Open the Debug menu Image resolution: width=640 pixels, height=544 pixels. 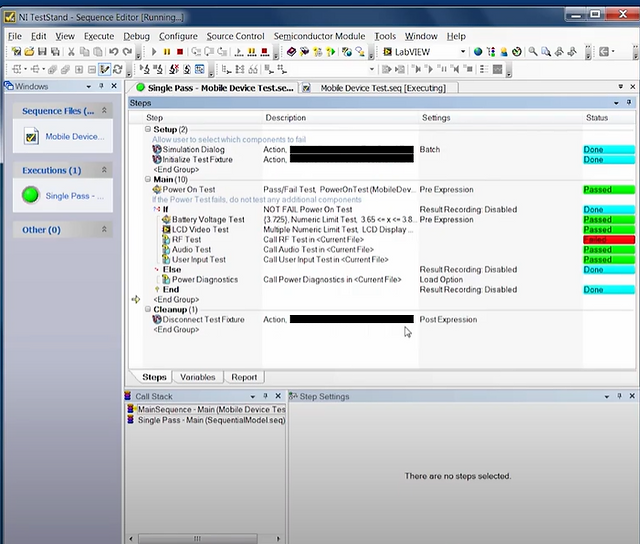point(136,36)
